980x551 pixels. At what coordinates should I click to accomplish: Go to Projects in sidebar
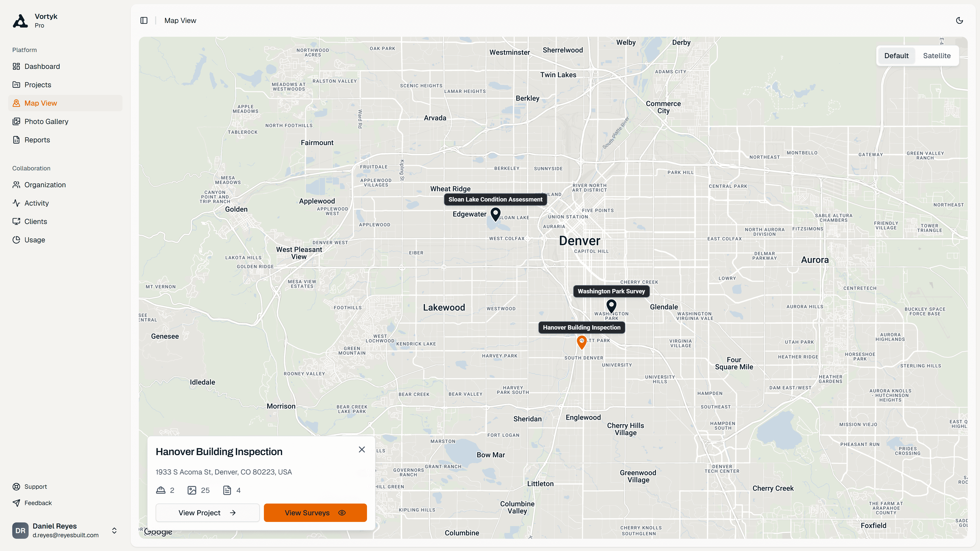(65, 85)
